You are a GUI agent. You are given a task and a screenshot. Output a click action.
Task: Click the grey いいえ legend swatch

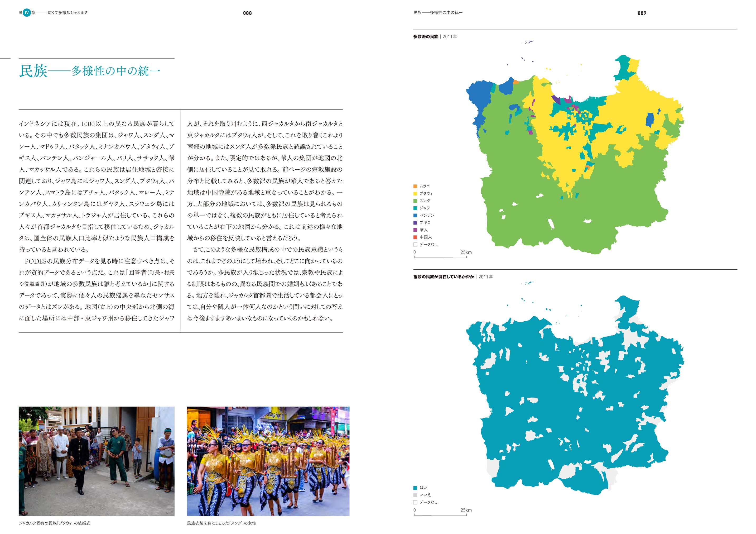point(415,495)
